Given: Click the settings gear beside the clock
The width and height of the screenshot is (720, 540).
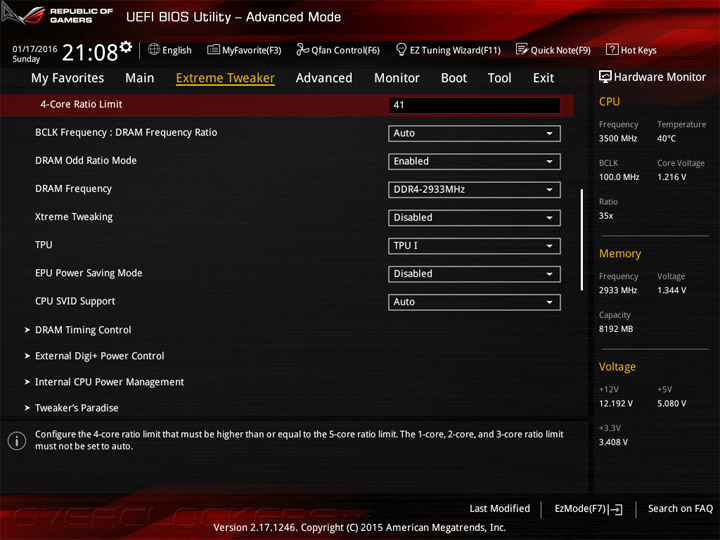Looking at the screenshot, I should pos(126,46).
